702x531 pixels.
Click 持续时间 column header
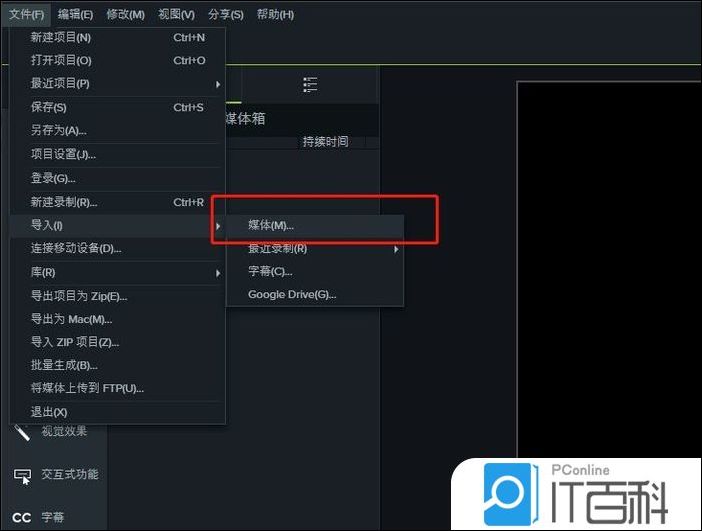click(x=325, y=142)
